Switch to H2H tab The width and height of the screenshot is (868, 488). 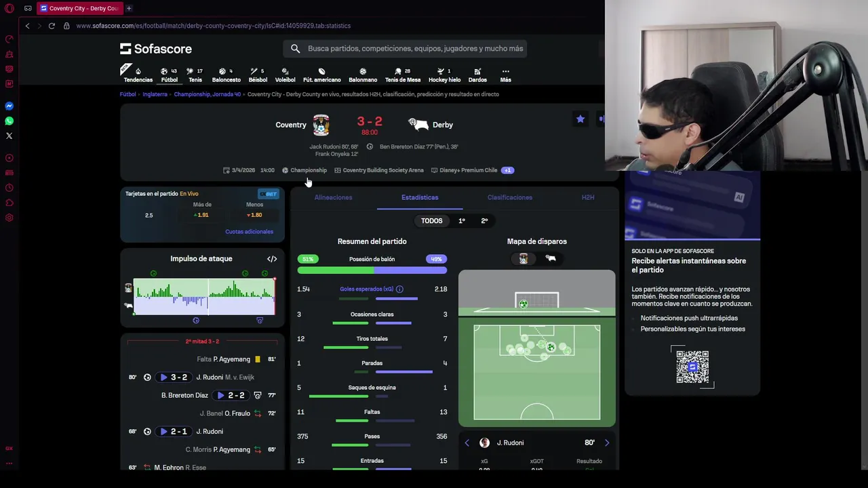pos(588,197)
